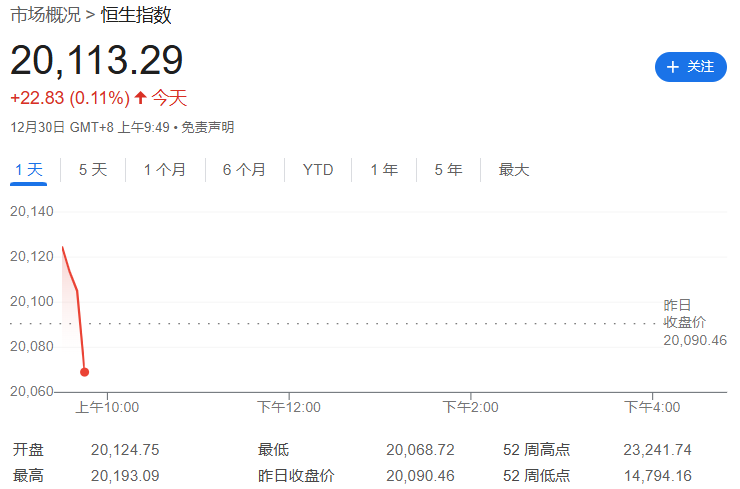Switch to the 1 个月 tab
740x489 pixels.
(x=165, y=169)
